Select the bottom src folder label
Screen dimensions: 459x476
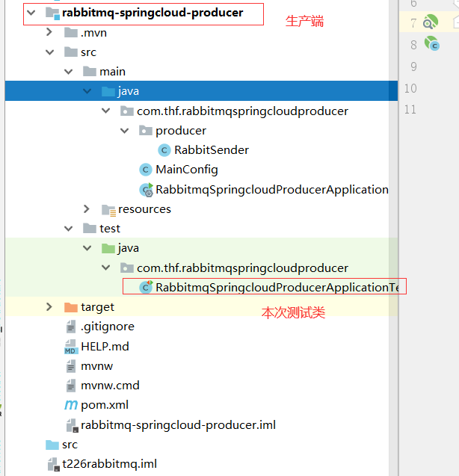70,445
